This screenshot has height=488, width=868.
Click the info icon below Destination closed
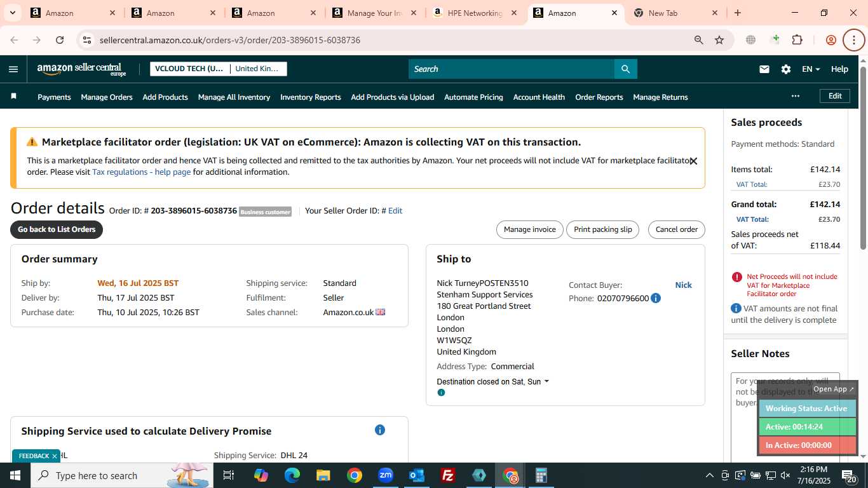click(441, 393)
